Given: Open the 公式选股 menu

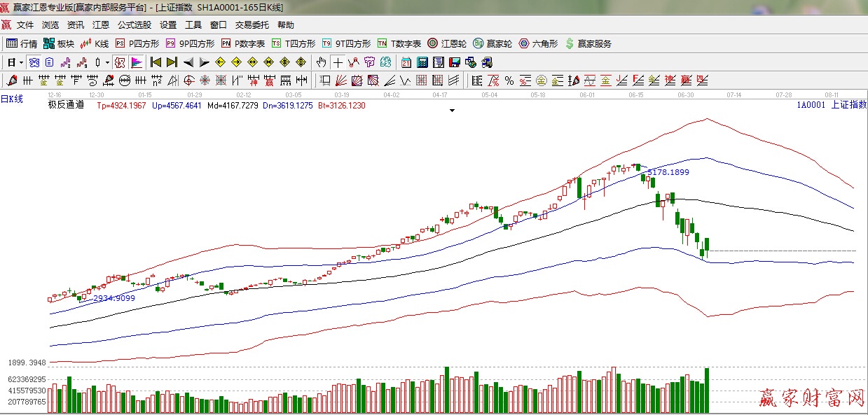Looking at the screenshot, I should pos(134,24).
